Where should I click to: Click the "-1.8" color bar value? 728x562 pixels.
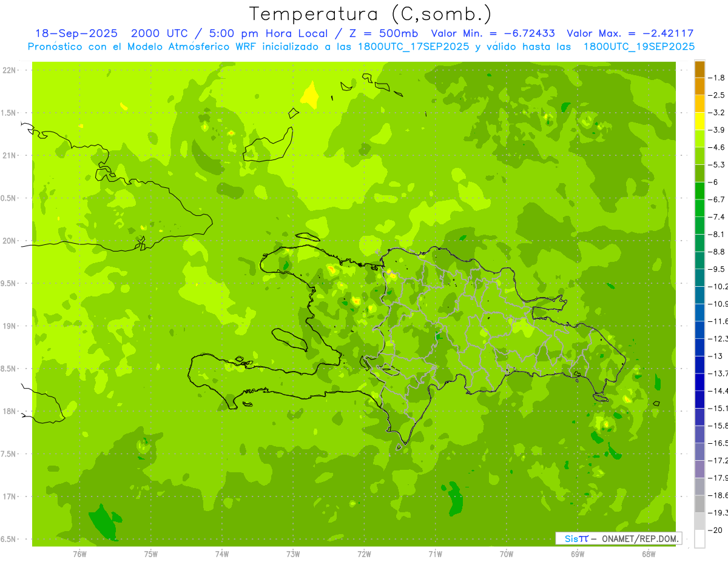tap(717, 78)
